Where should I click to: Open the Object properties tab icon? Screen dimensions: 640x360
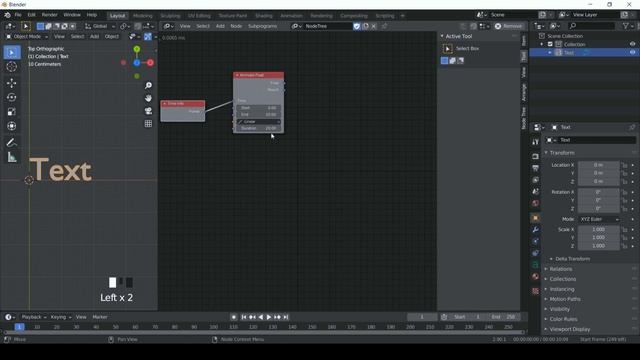pos(535,218)
